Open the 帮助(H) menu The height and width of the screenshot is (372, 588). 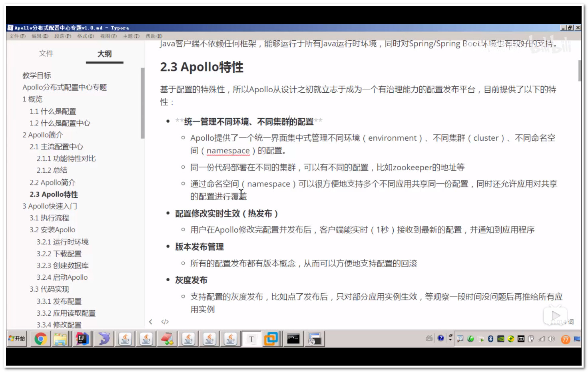154,36
